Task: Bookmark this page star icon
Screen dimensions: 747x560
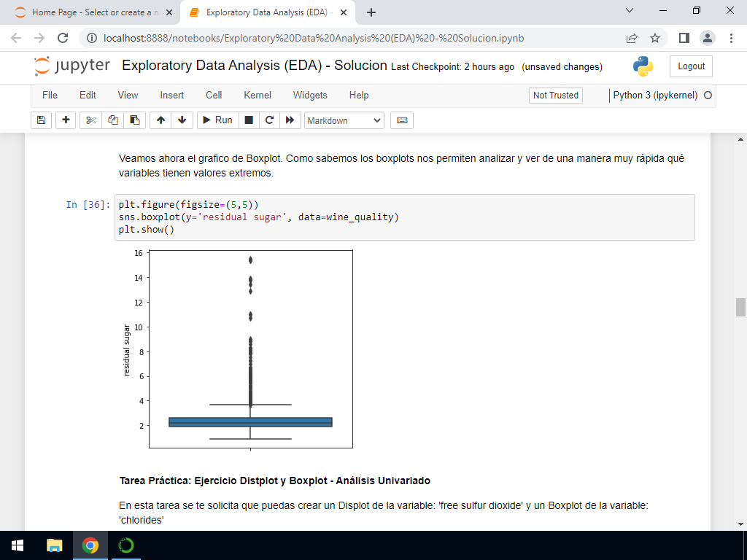Action: click(x=655, y=38)
